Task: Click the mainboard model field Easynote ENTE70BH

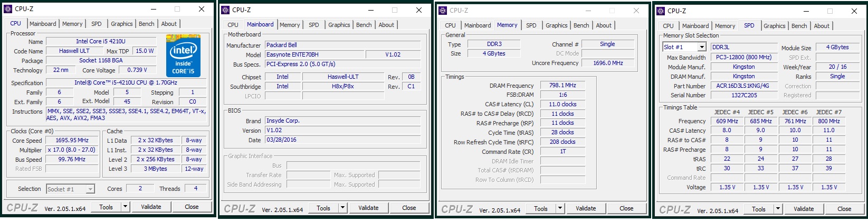Action: [314, 54]
